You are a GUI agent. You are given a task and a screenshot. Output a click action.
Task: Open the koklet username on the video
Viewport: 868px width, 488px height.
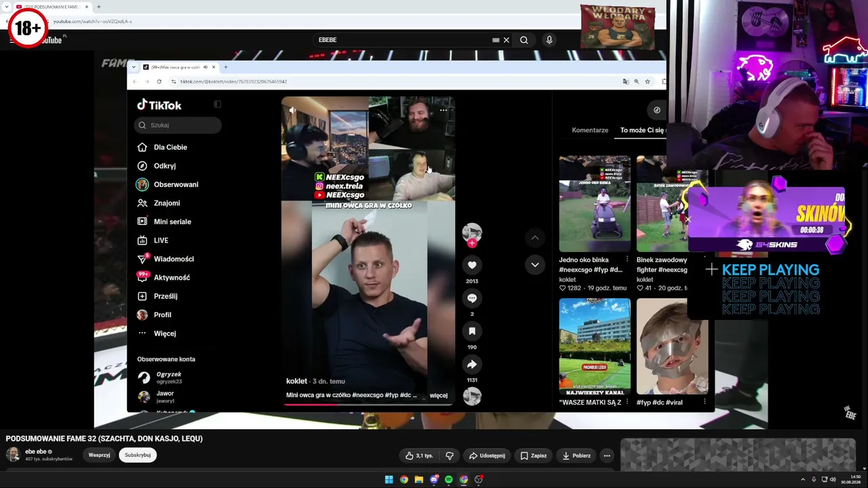296,381
